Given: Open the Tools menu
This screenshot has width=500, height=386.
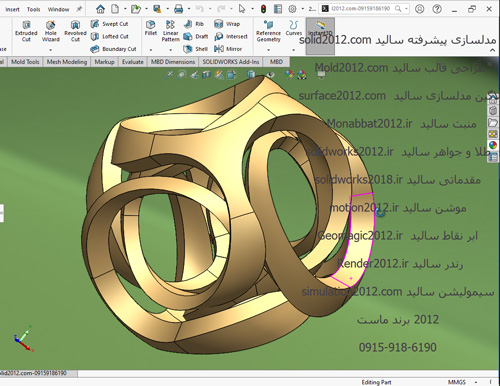Looking at the screenshot, I should 33,9.
